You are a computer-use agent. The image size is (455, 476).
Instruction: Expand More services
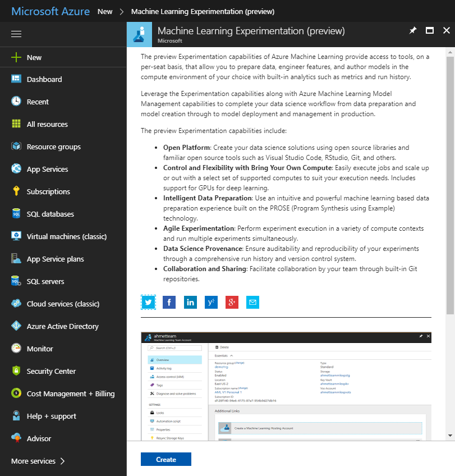pyautogui.click(x=34, y=461)
